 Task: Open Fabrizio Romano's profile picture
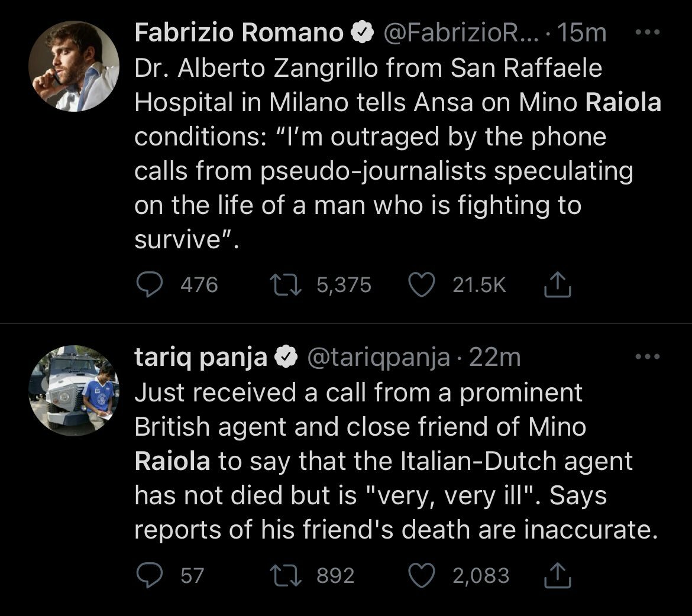(x=74, y=68)
